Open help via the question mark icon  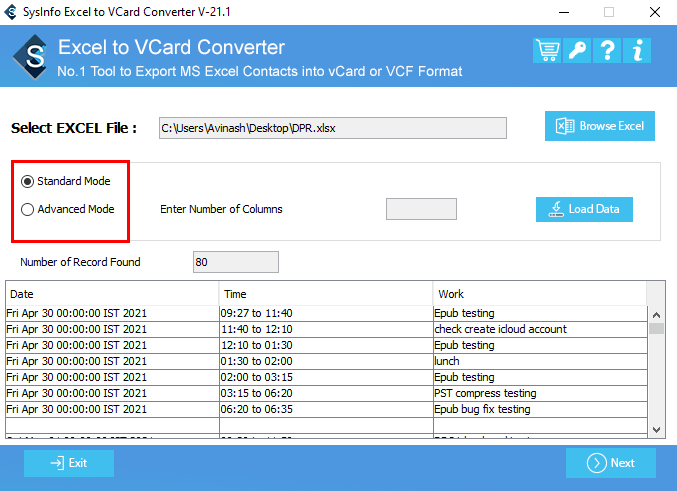[x=607, y=51]
